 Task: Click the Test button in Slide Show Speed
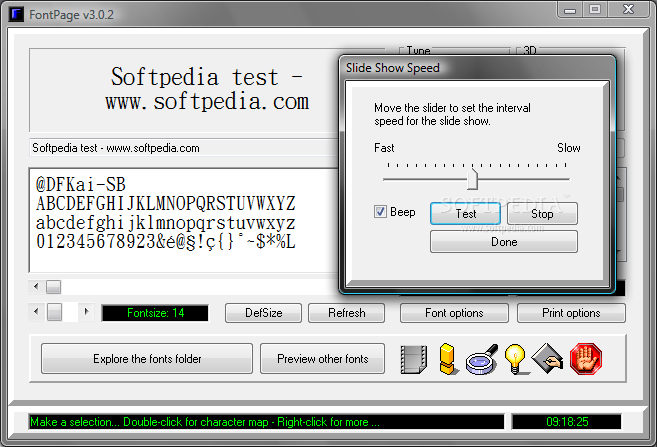point(465,214)
